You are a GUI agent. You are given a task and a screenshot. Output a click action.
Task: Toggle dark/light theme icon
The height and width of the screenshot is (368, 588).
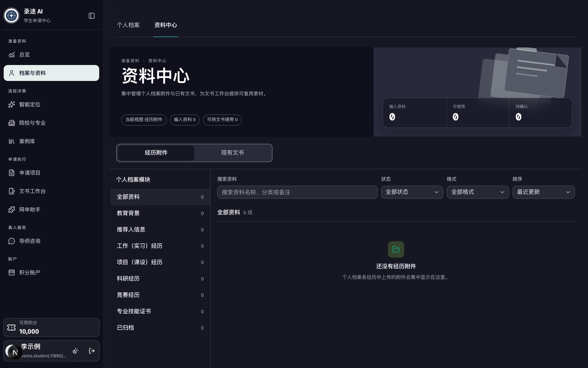click(76, 351)
